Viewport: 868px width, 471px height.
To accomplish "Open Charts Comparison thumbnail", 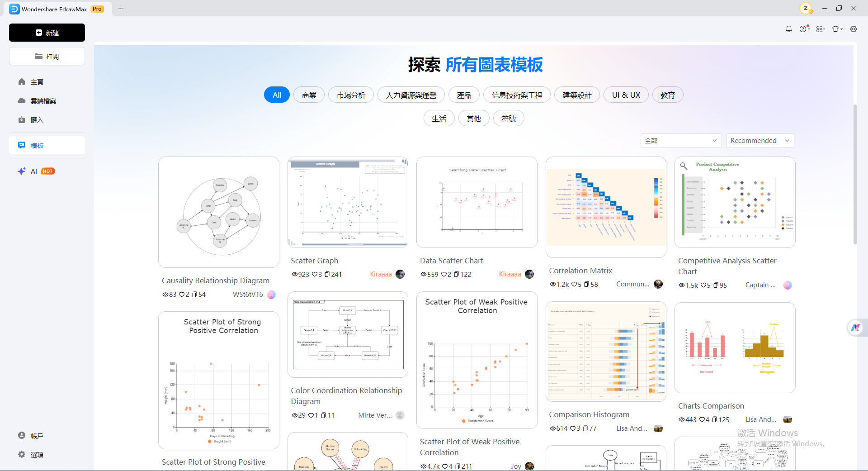I will 735,347.
